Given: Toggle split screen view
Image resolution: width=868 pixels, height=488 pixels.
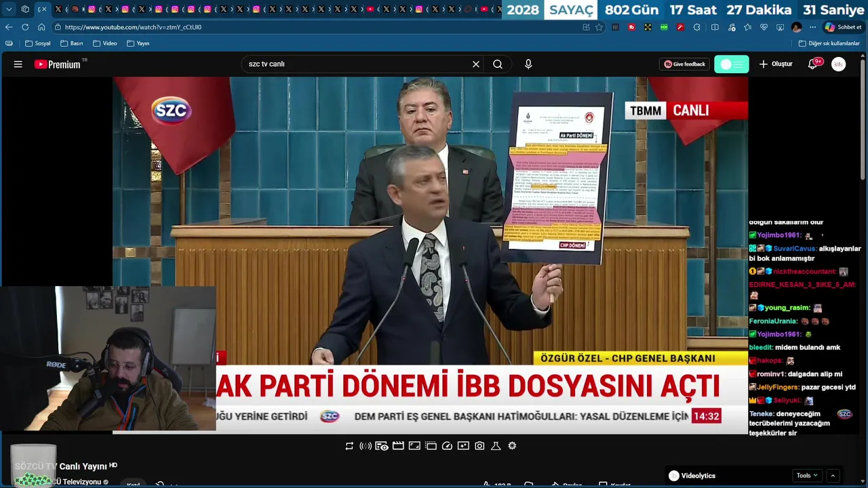Looking at the screenshot, I should point(715,27).
